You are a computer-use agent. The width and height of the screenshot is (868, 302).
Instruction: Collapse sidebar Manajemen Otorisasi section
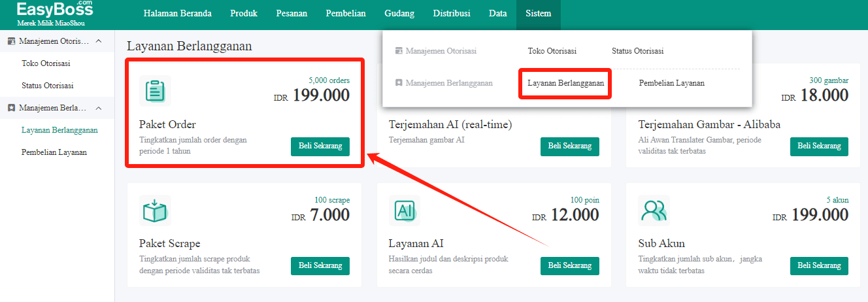tap(99, 41)
